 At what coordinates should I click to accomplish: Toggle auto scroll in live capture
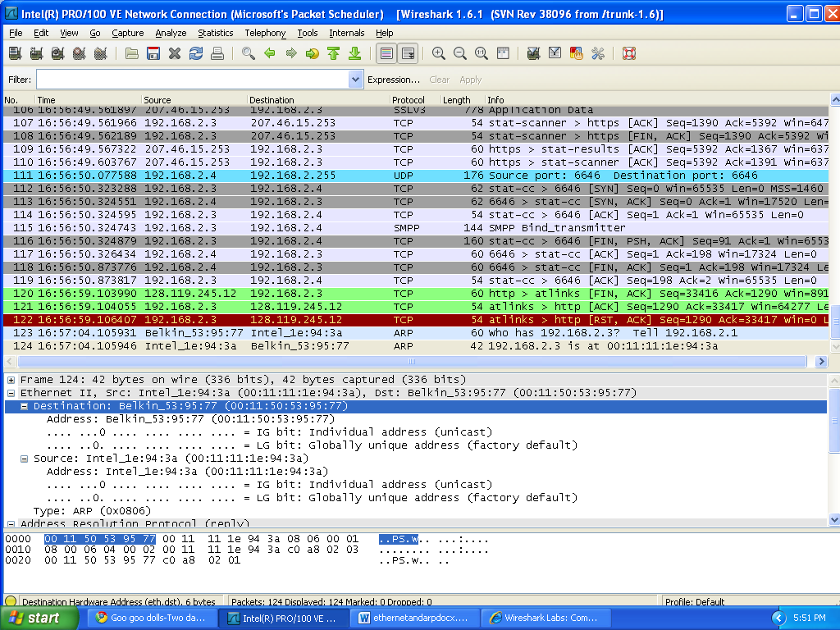click(408, 53)
